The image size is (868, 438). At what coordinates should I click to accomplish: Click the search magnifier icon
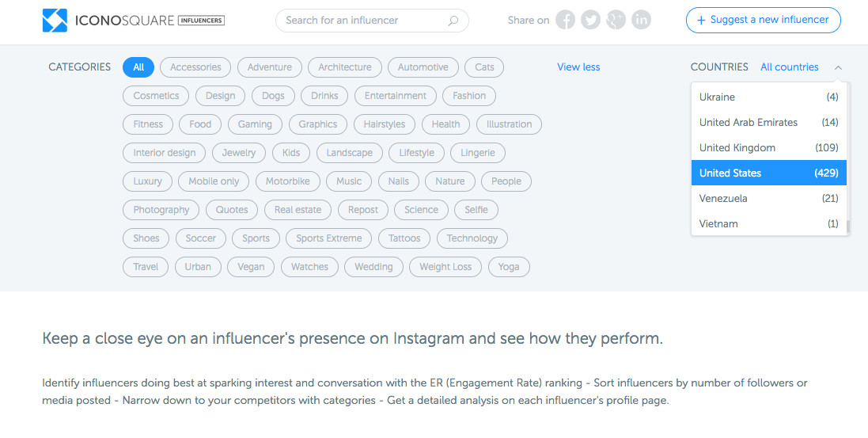click(x=453, y=21)
